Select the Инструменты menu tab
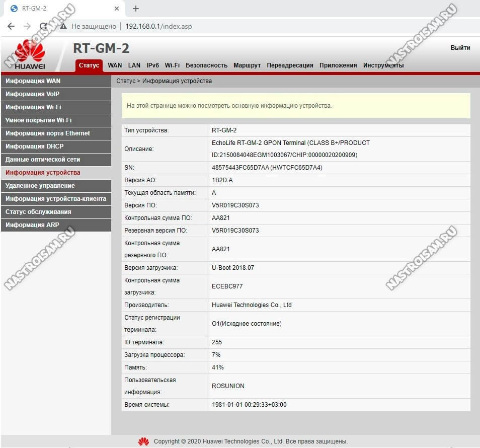Image resolution: width=480 pixels, height=448 pixels. pyautogui.click(x=383, y=65)
